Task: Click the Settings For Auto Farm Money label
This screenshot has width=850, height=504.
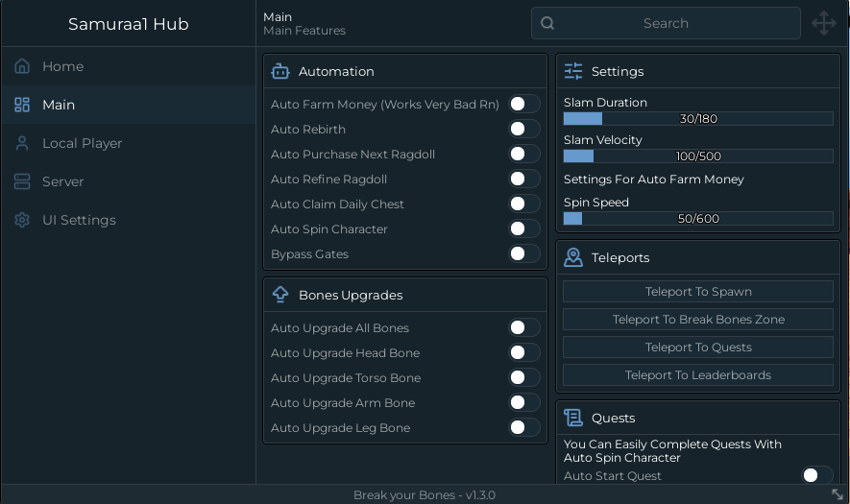Action: coord(654,180)
